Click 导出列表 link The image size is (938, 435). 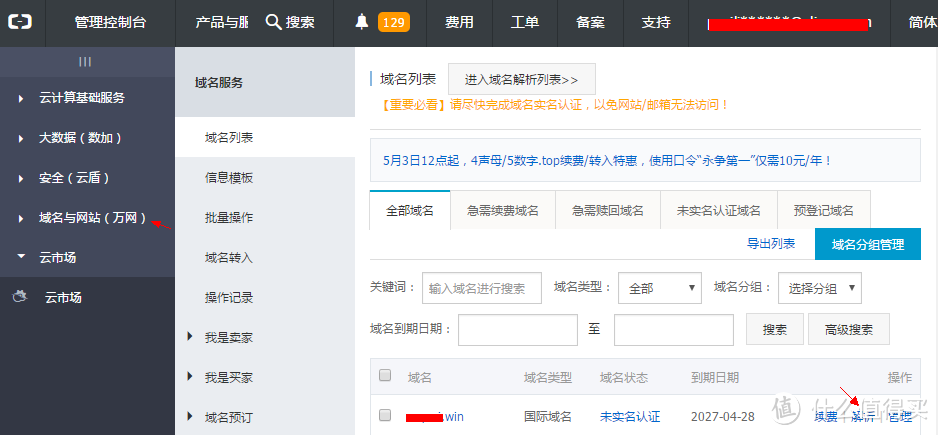pyautogui.click(x=771, y=244)
